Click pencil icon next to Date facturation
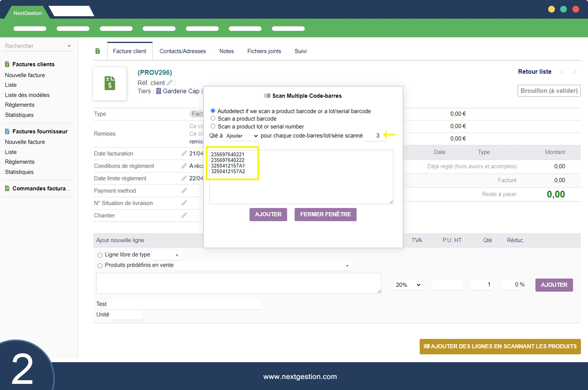The width and height of the screenshot is (588, 390). [184, 154]
